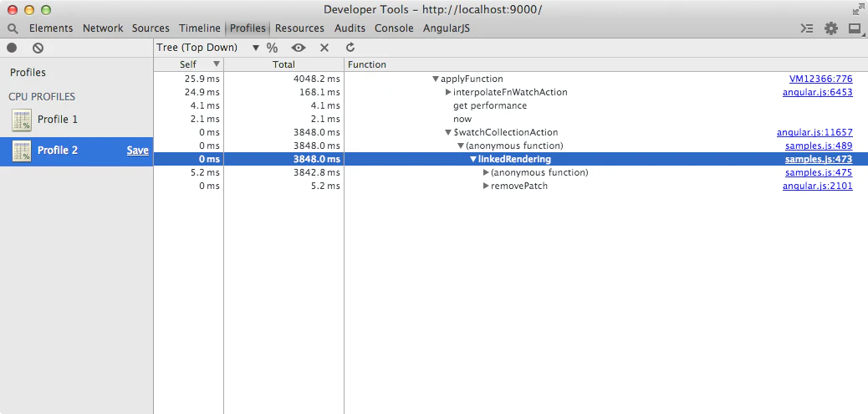This screenshot has height=414, width=868.
Task: Open angular.js:11657 link
Action: pos(814,133)
